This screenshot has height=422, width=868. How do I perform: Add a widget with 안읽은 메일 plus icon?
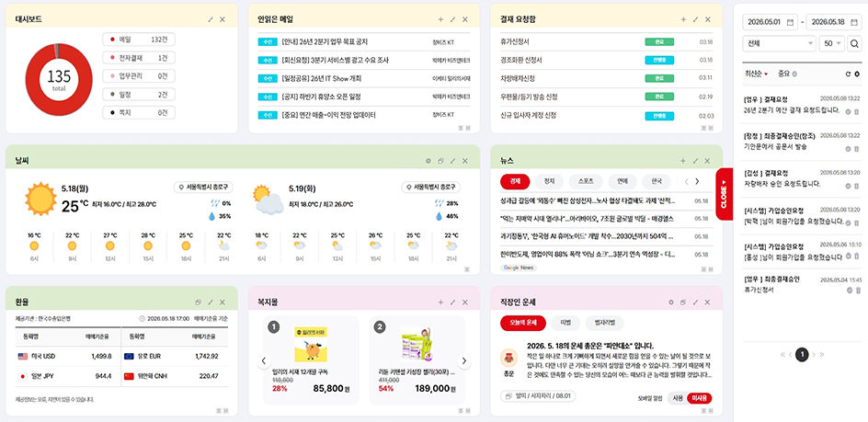click(x=440, y=19)
